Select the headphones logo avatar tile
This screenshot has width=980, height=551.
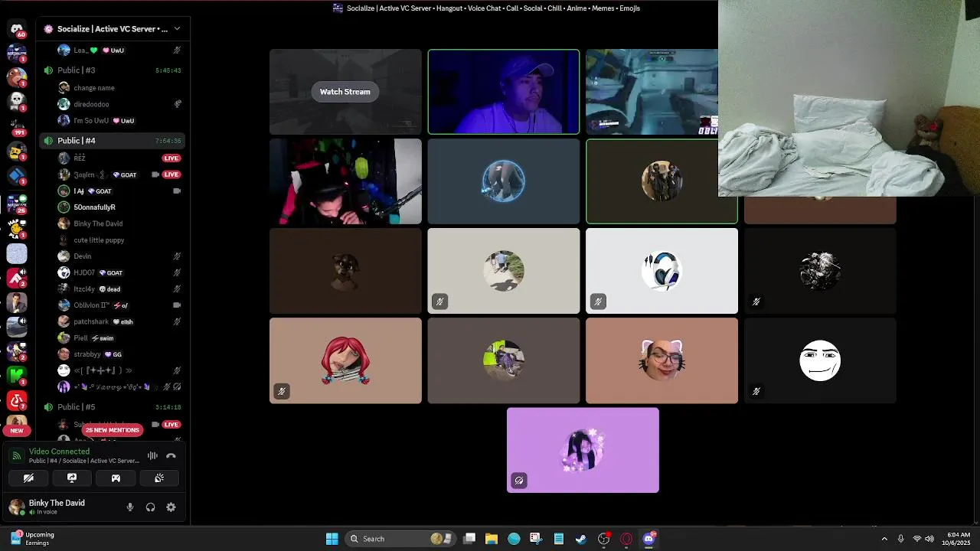click(661, 271)
